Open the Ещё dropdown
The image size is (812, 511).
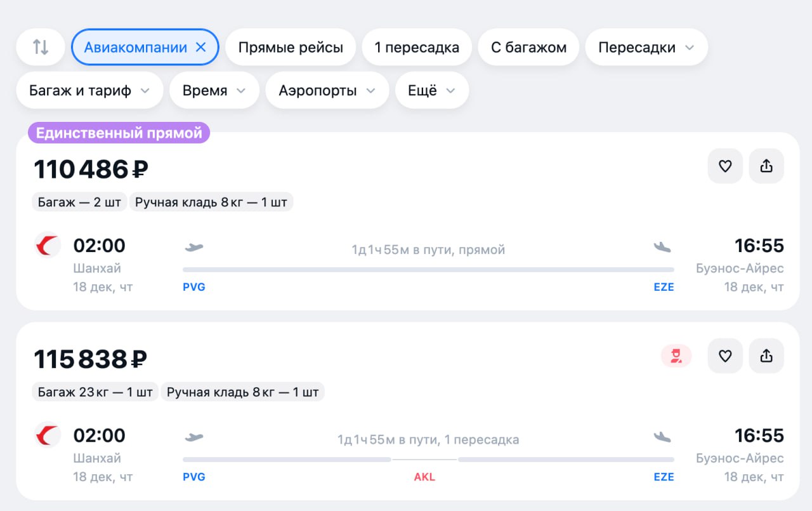tap(431, 90)
